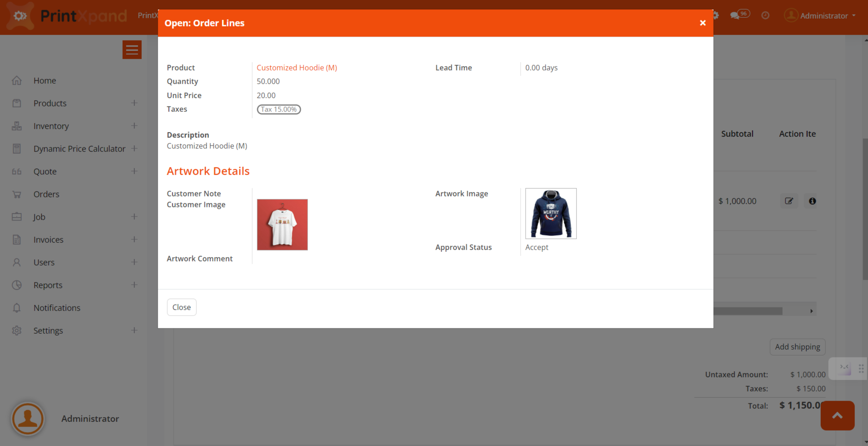Click the Home icon in the sidebar
The height and width of the screenshot is (446, 868).
(x=17, y=80)
